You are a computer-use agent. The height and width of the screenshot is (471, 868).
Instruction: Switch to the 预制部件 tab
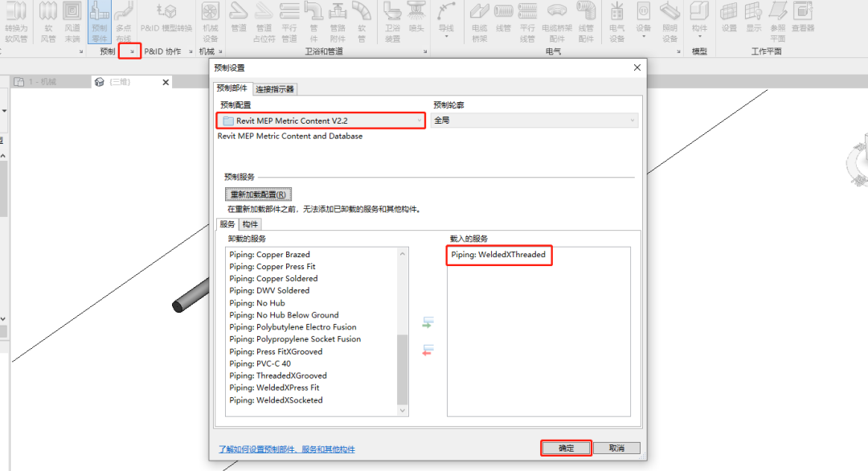232,88
